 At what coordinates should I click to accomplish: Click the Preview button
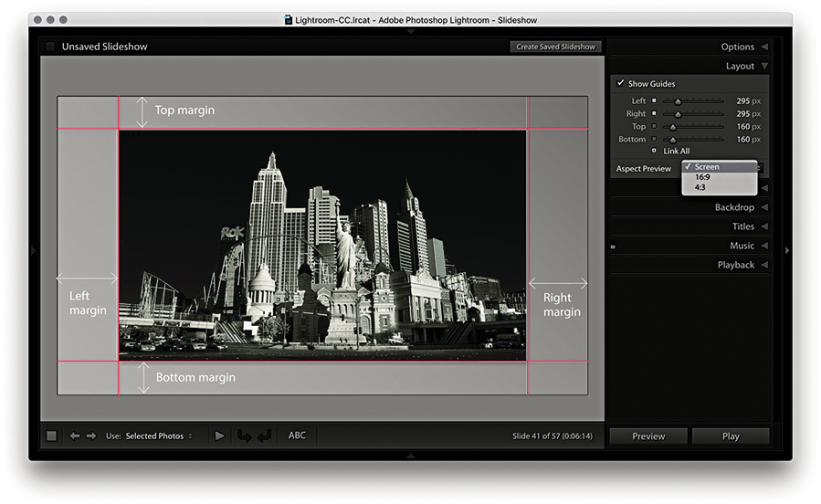[x=648, y=436]
